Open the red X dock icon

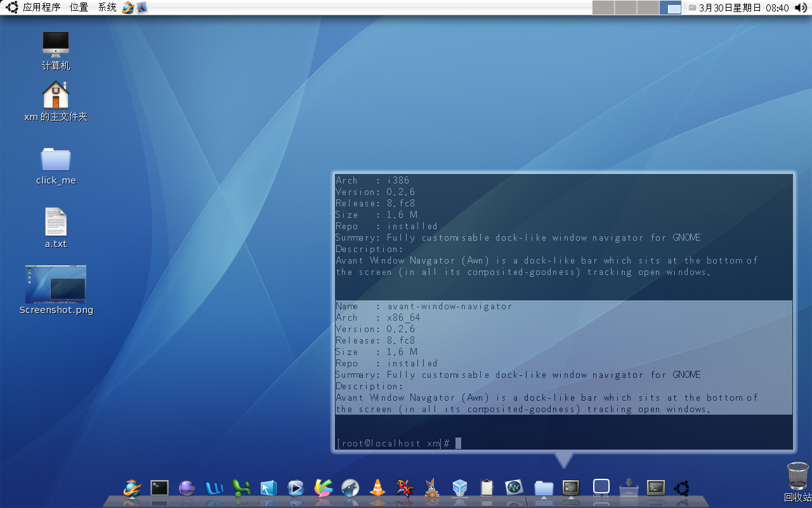(x=405, y=488)
